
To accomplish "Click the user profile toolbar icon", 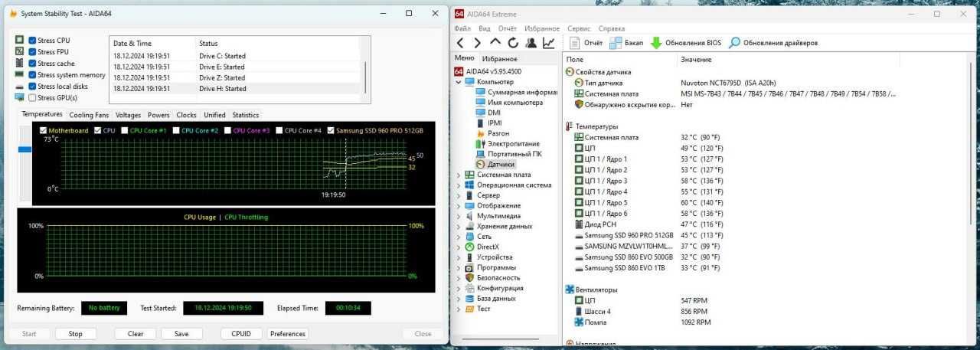I will [531, 43].
